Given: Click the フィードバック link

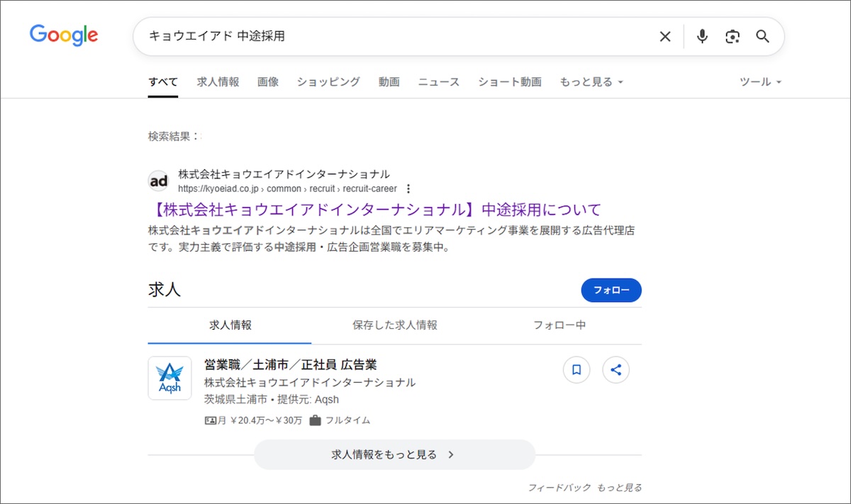Looking at the screenshot, I should tap(559, 488).
